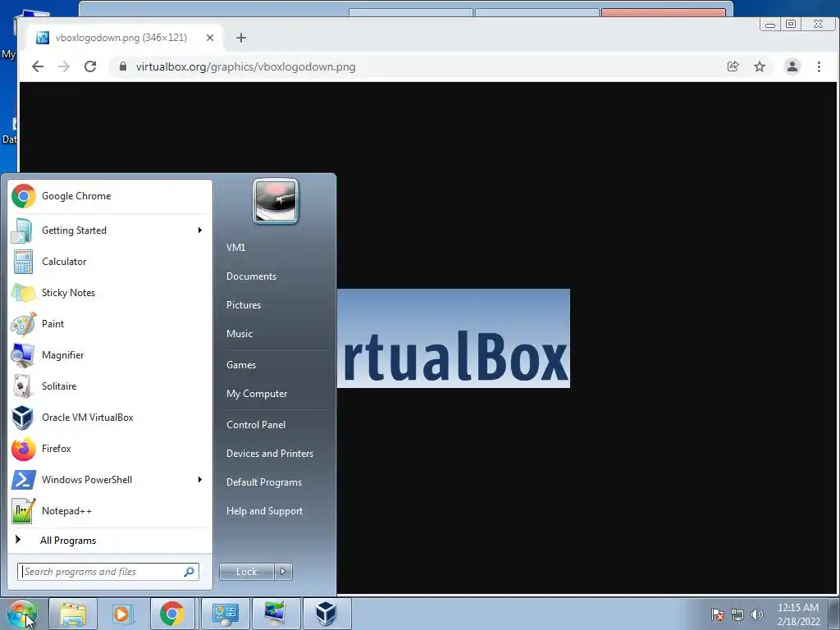840x630 pixels.
Task: Open the taskbar icon showing a monitor
Action: coord(276,614)
